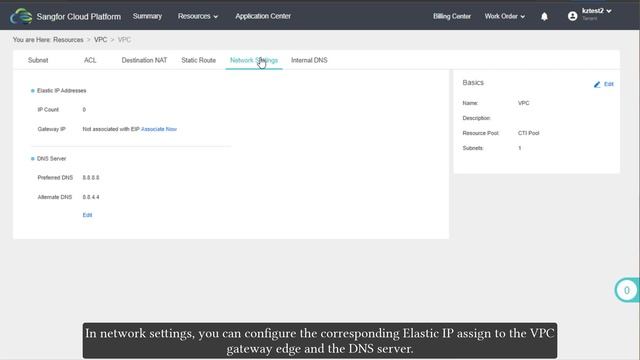Click the Preferred DNS value 8.8.8.8
The height and width of the screenshot is (360, 640).
[x=91, y=178]
